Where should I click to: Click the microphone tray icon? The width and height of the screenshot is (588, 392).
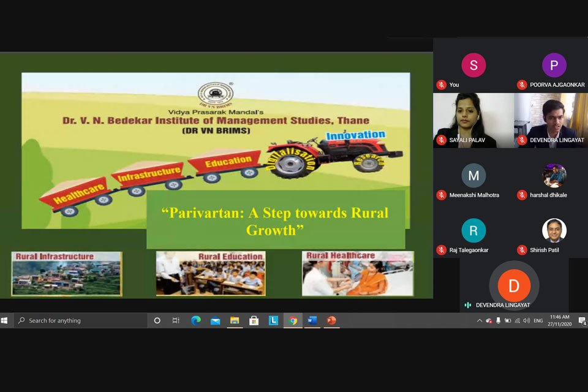pos(498,321)
